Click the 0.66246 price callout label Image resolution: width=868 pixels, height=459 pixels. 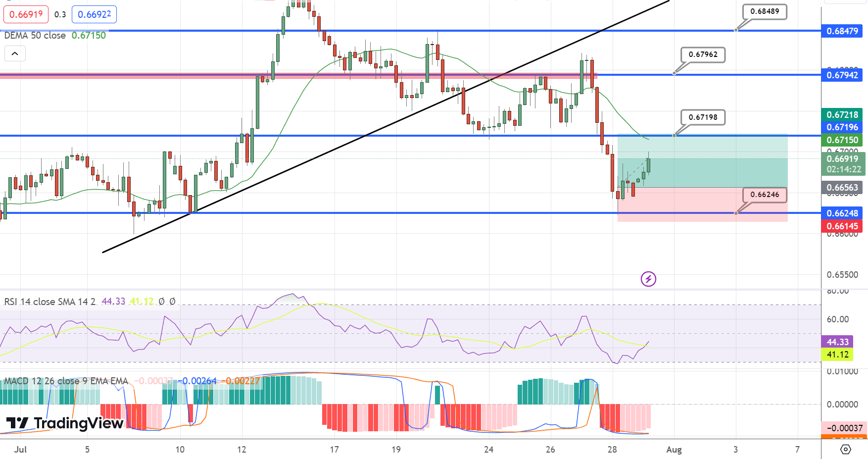click(765, 195)
